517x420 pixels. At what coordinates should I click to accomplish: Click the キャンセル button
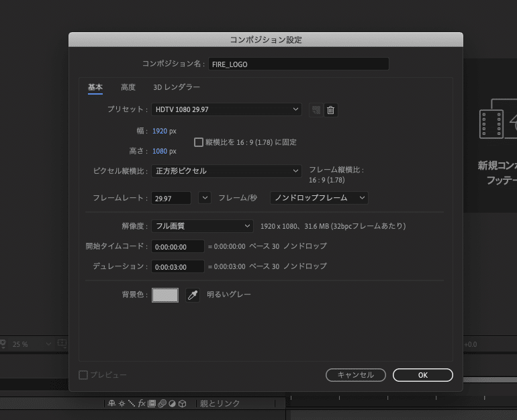coord(356,375)
